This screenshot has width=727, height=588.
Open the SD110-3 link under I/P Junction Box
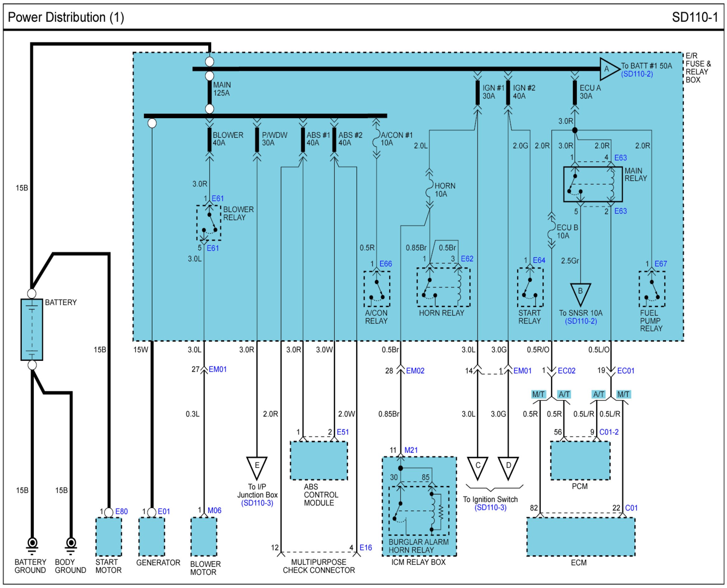coord(257,503)
